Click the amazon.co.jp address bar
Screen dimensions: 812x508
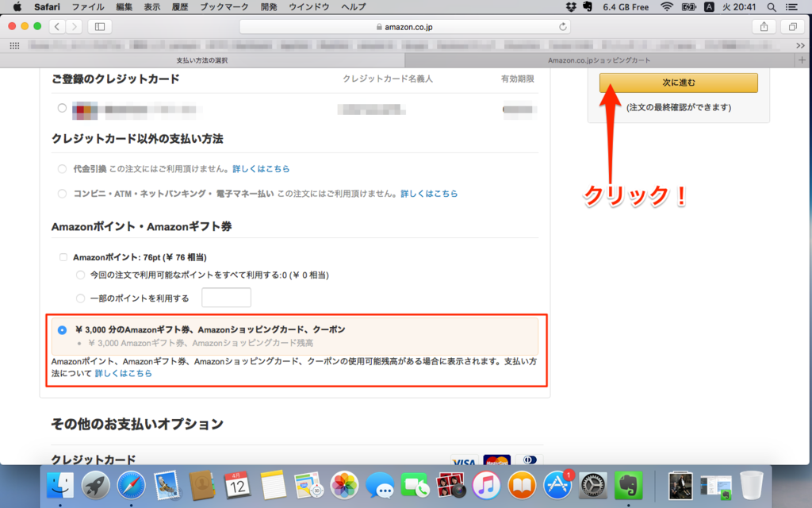point(404,26)
